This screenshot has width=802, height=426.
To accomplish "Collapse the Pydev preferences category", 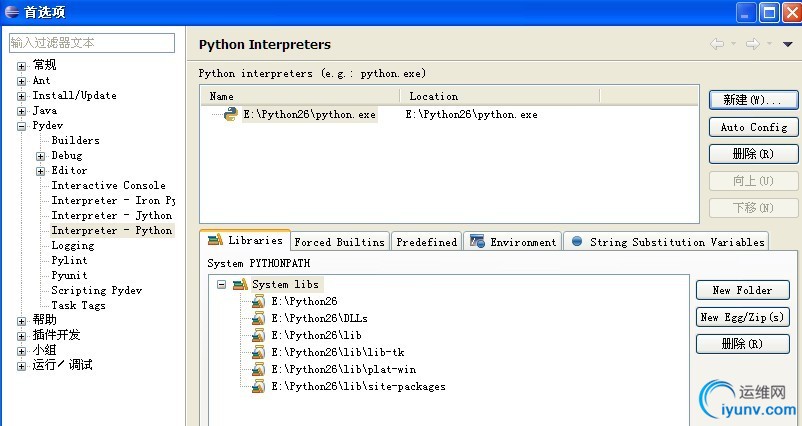I will click(21, 126).
